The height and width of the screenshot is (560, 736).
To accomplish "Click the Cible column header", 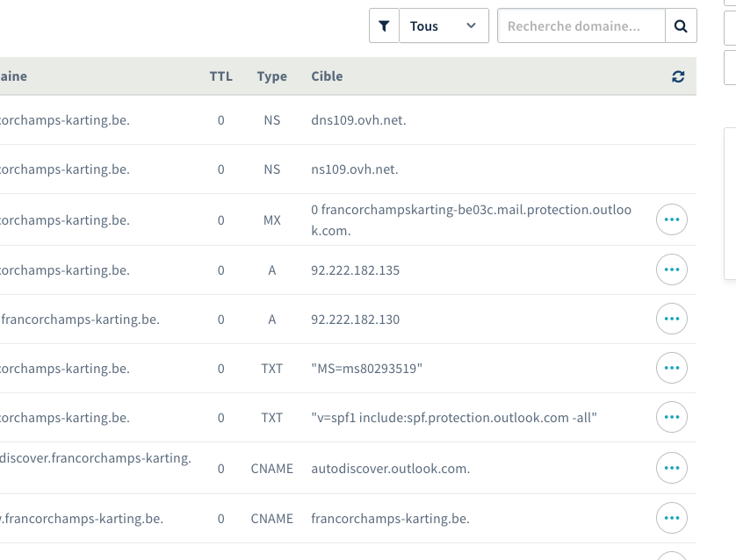I will coord(327,76).
